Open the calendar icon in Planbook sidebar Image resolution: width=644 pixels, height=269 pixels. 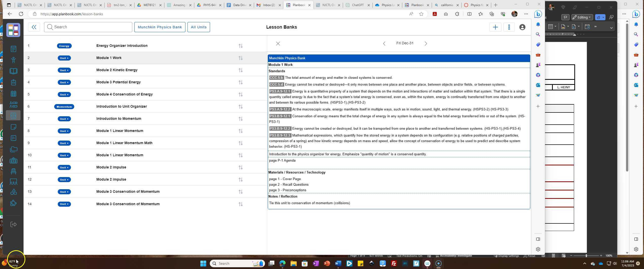[13, 93]
